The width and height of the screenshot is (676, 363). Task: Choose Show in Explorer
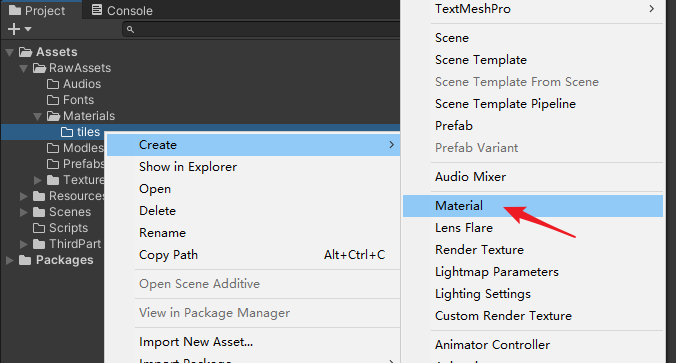pyautogui.click(x=253, y=167)
